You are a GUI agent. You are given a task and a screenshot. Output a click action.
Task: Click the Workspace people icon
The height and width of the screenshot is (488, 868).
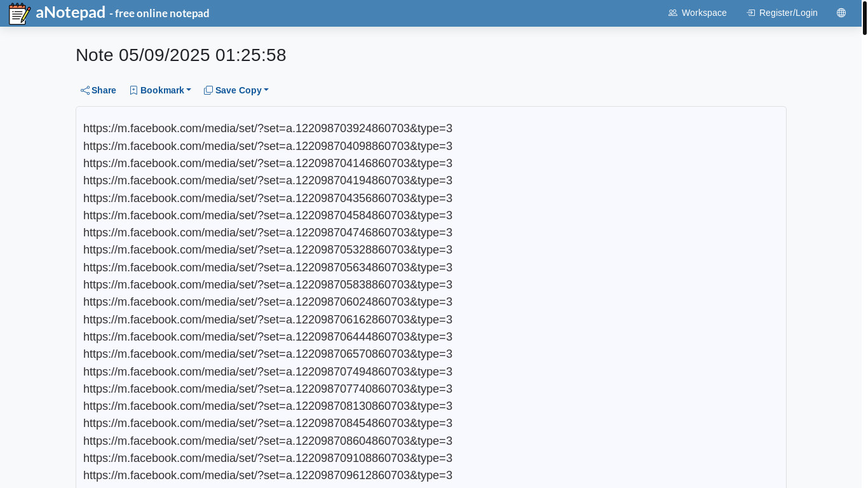click(673, 13)
